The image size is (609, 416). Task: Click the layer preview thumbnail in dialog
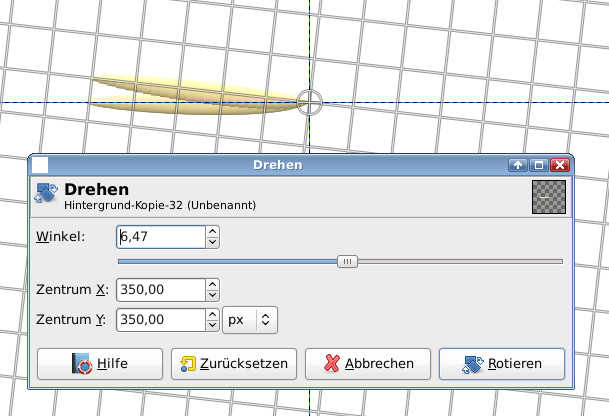549,197
